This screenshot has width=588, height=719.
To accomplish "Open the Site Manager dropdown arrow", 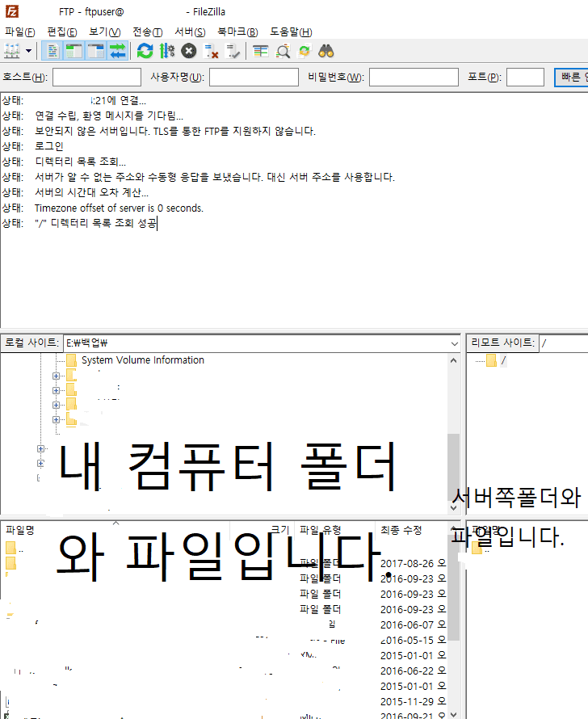I will (x=28, y=51).
